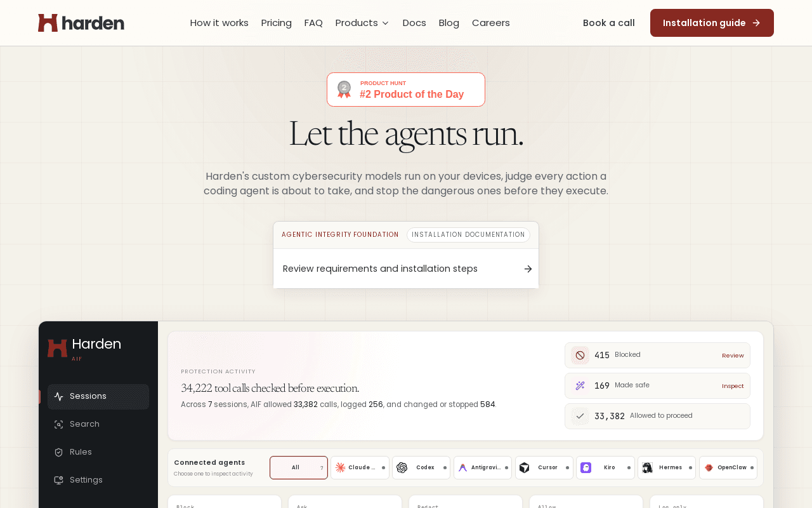Screen dimensions: 812x508
Task: Click the Blocked prohibition icon
Action: click(x=580, y=355)
